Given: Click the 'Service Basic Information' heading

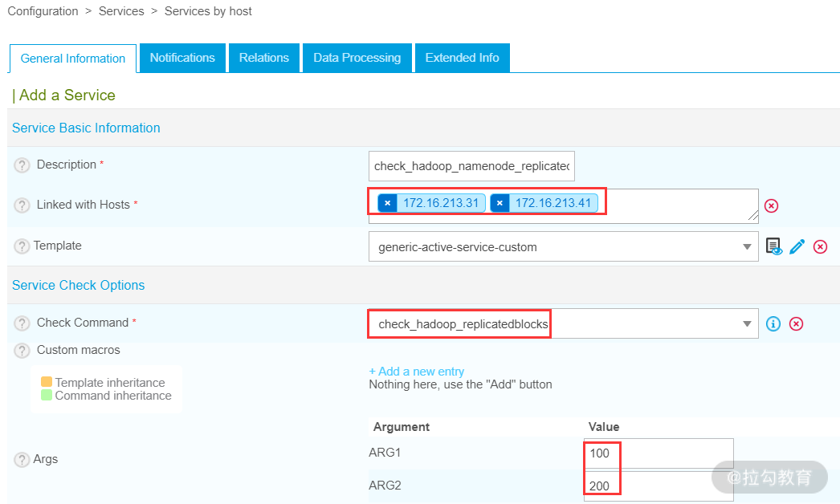Looking at the screenshot, I should 86,128.
